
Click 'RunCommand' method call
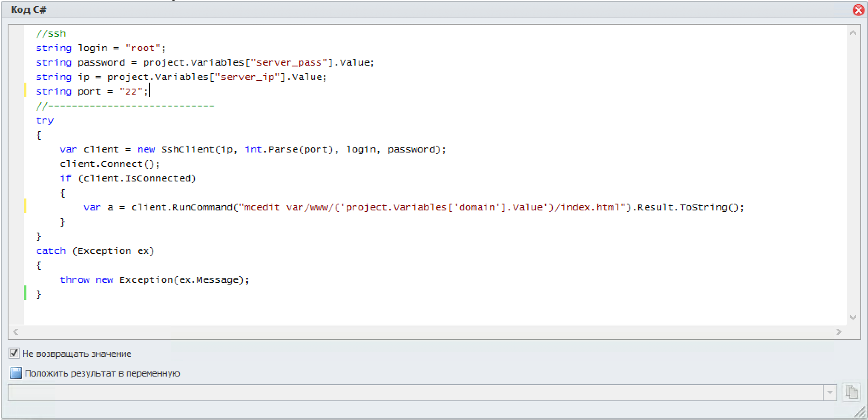pos(202,207)
